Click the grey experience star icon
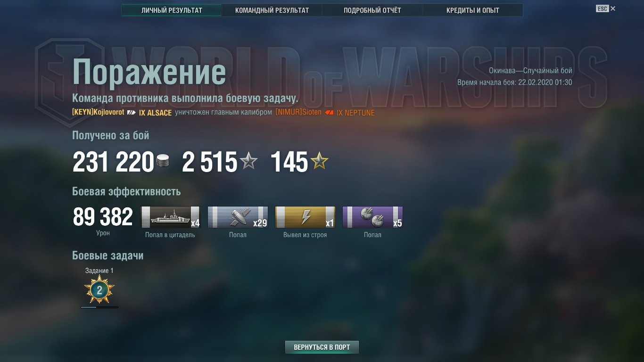 (248, 162)
